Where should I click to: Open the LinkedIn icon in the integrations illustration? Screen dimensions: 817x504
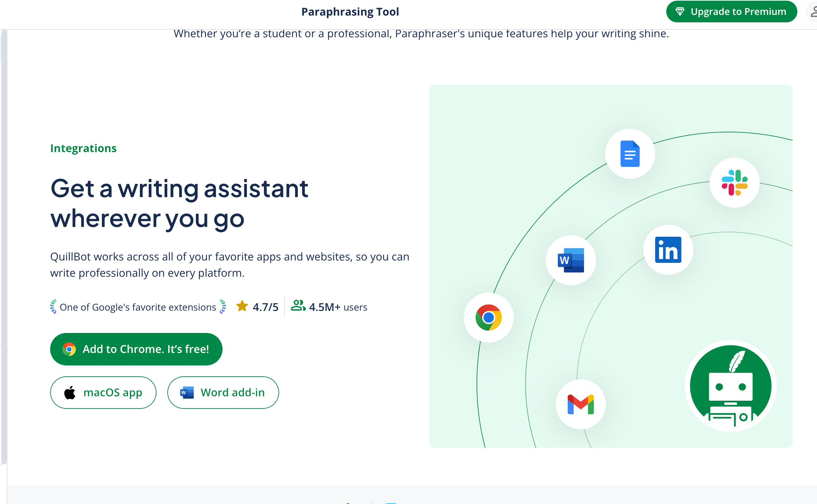pyautogui.click(x=667, y=250)
